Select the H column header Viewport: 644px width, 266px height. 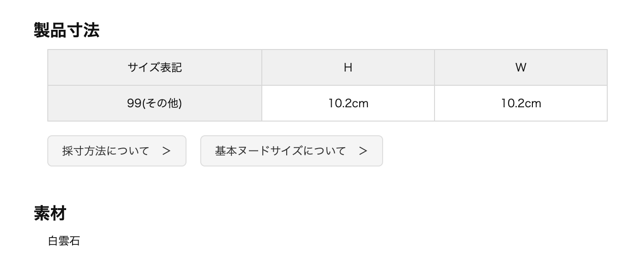coord(348,67)
